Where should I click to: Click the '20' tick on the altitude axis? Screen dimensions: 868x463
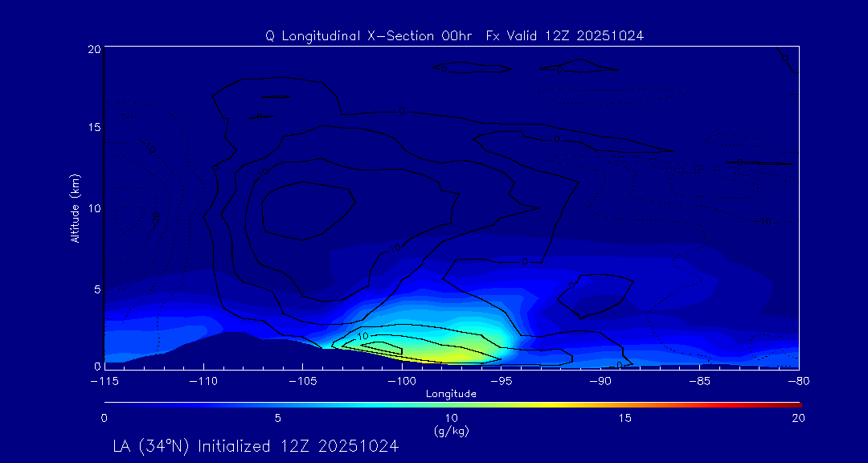click(93, 49)
